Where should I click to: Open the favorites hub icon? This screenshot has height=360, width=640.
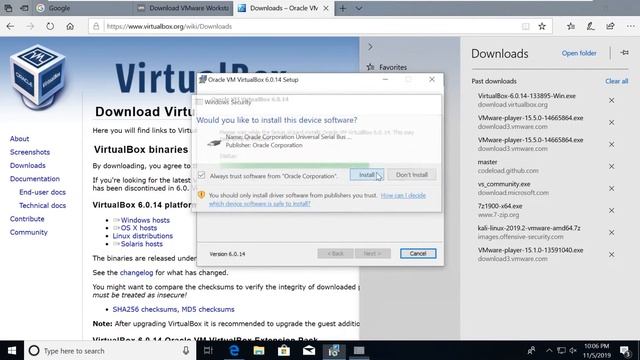point(571,27)
